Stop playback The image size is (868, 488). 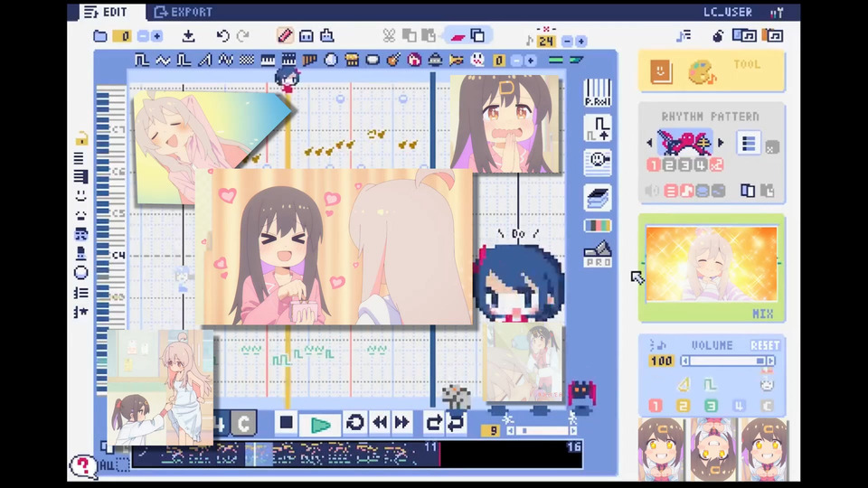point(287,423)
